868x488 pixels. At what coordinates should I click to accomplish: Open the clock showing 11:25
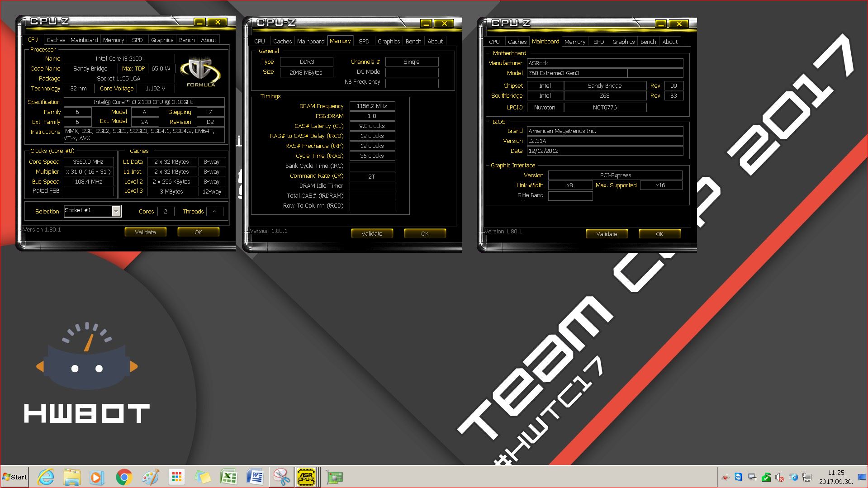[836, 477]
